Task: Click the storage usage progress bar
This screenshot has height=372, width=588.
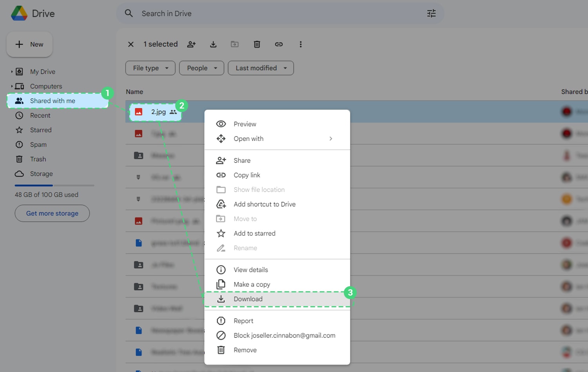Action: (54, 185)
